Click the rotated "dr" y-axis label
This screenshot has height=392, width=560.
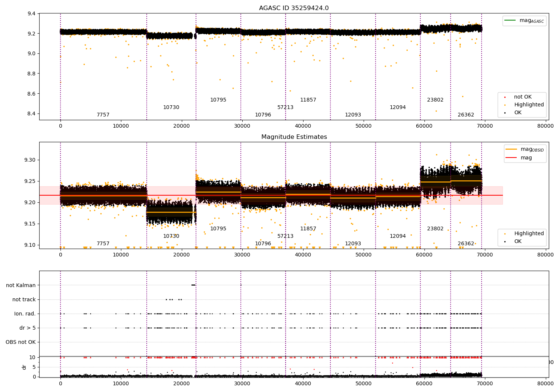(24, 367)
